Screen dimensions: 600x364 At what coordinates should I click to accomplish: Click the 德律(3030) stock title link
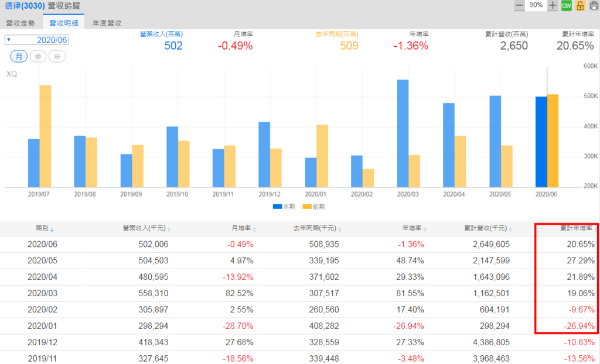point(25,6)
